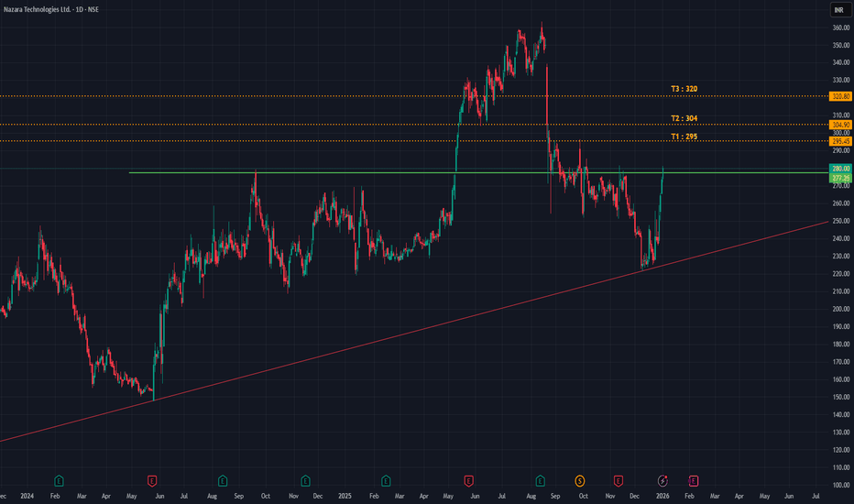854x504 pixels.
Task: Click the lightning event icon near 2026
Action: 662,480
